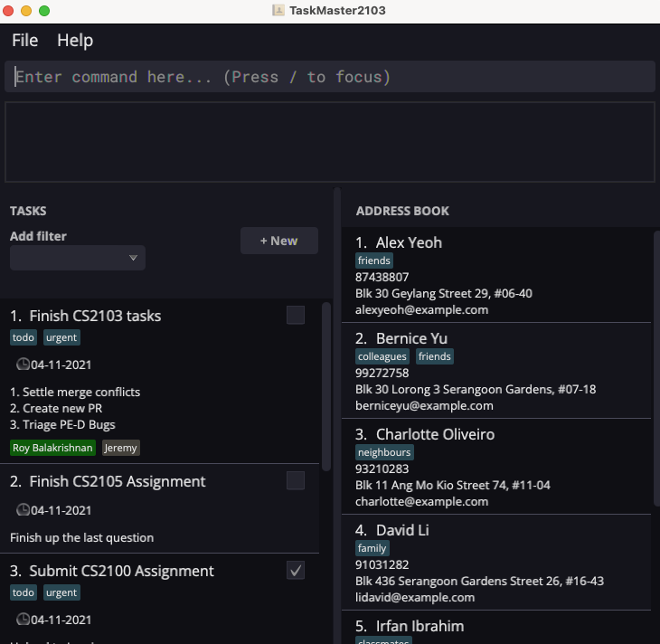Select task title Submit CS2100 Assignment
Image resolution: width=660 pixels, height=644 pixels.
click(122, 571)
